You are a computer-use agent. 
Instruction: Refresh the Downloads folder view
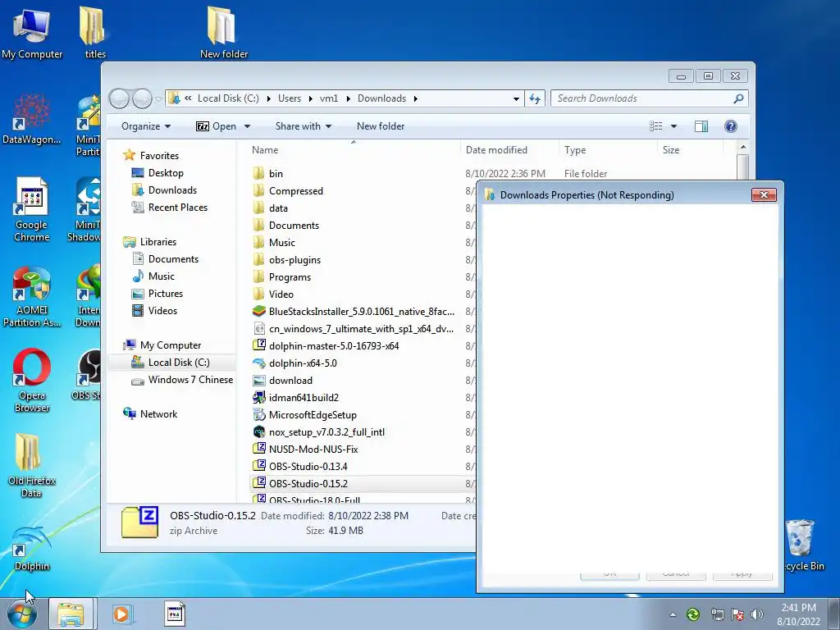535,98
